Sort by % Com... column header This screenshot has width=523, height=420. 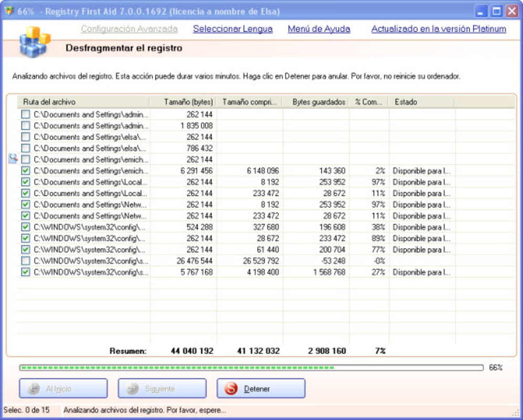point(369,102)
